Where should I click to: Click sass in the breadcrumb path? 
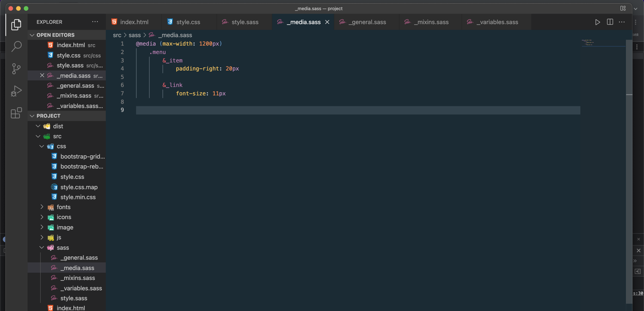point(135,35)
